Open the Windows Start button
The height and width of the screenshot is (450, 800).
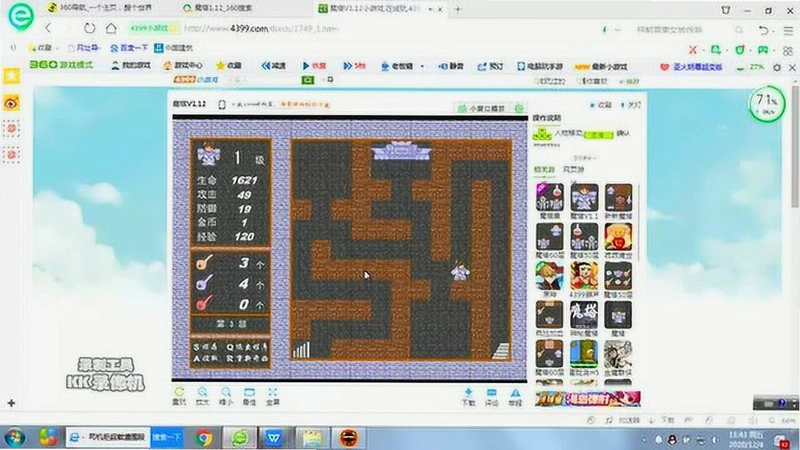point(15,438)
